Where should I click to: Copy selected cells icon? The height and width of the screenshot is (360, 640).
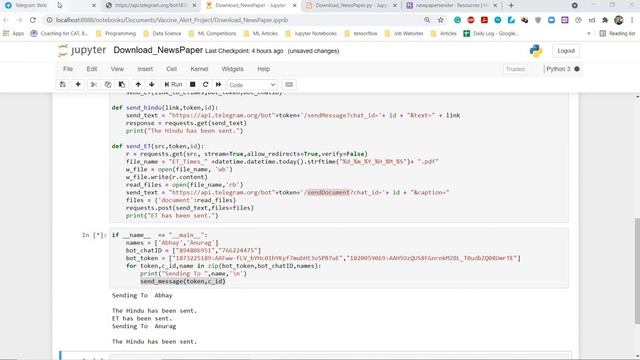pyautogui.click(x=108, y=84)
